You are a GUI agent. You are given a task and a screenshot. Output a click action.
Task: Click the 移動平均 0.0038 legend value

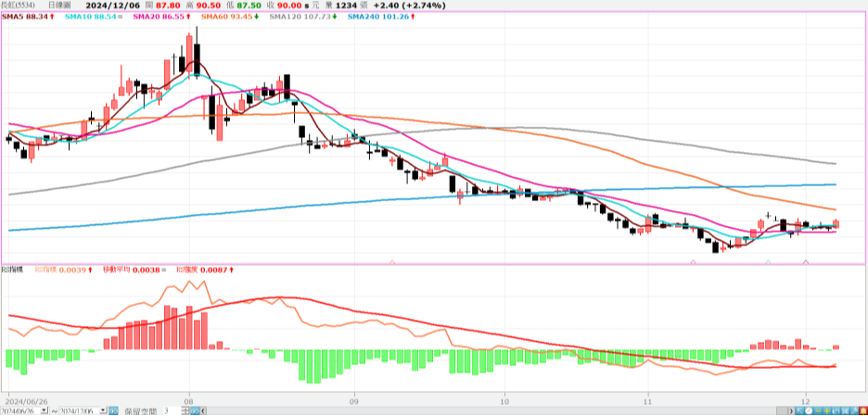[x=134, y=270]
